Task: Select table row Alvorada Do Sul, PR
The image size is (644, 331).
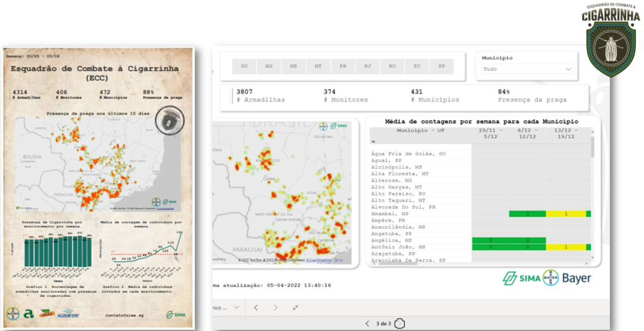Action: pos(403,207)
